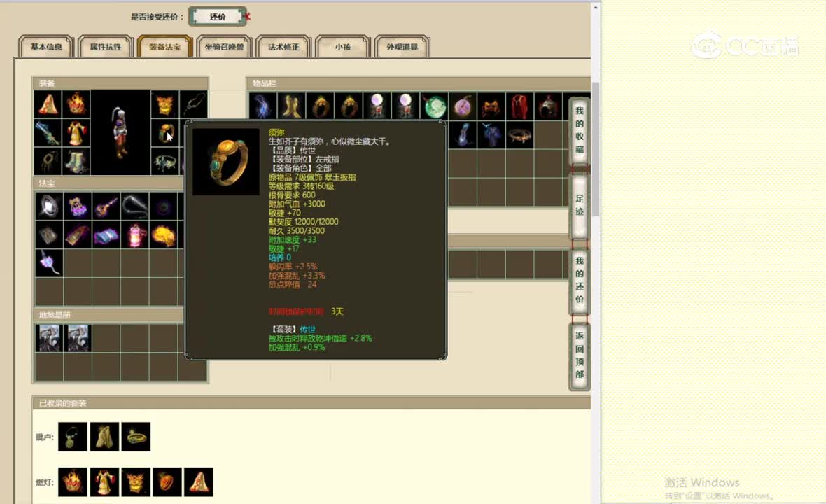The height and width of the screenshot is (504, 826).
Task: Click the blue wisp item in 物品栏
Action: pos(263,106)
